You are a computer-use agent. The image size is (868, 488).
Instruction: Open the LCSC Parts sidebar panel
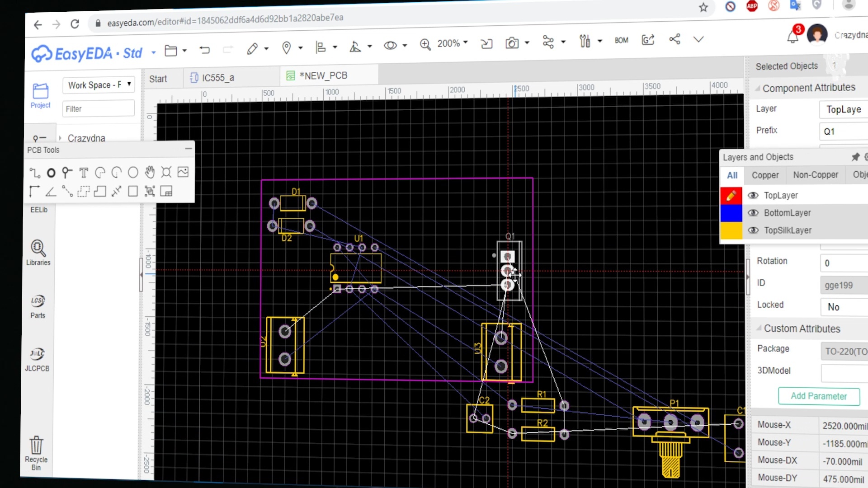click(x=38, y=306)
